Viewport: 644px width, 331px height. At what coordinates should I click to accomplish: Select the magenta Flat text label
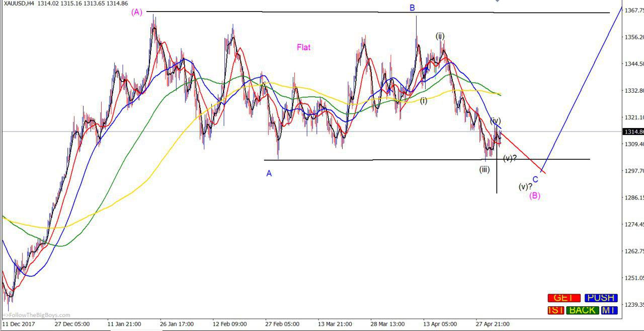pyautogui.click(x=303, y=47)
